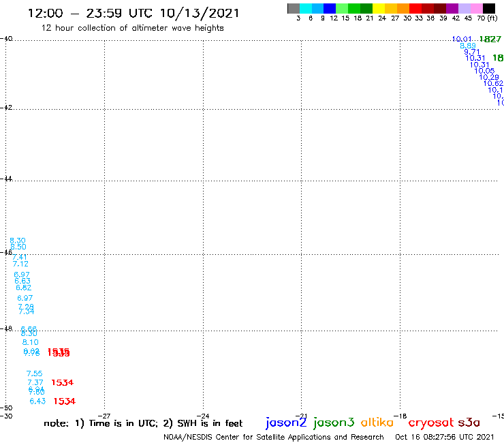This screenshot has width=504, height=443.
Task: Click the "jason2" legend label
Action: 286,423
